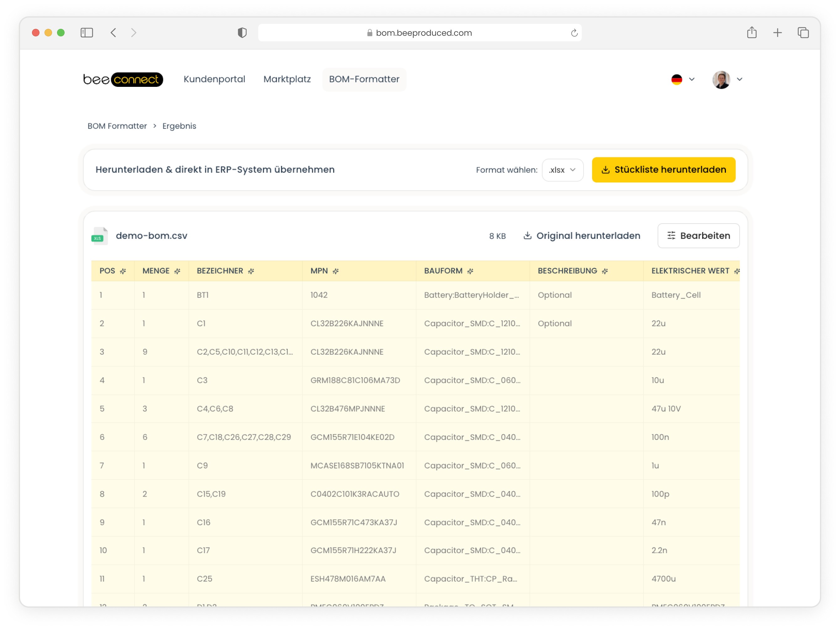Select MPN cell GCM155R71C473KA37J

click(359, 522)
